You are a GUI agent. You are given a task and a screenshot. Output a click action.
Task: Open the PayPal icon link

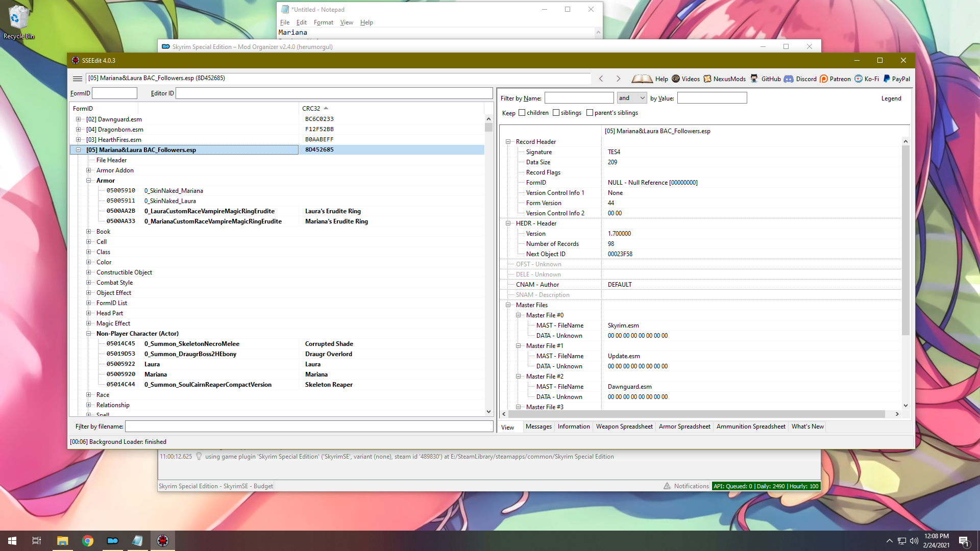click(x=887, y=79)
